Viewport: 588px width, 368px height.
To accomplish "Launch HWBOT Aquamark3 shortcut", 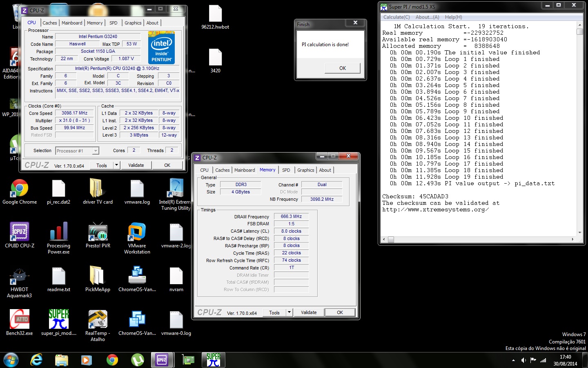I will [x=19, y=282].
